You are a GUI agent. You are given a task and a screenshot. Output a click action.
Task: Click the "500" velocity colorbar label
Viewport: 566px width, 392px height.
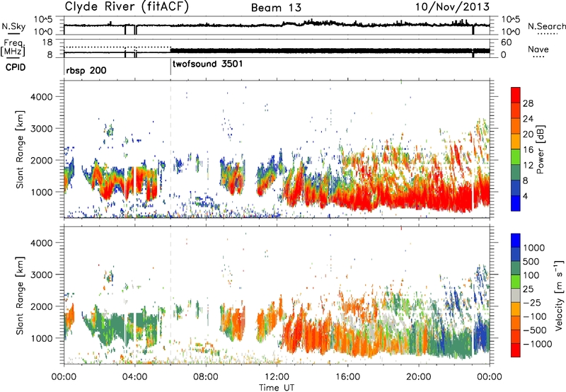tap(531, 262)
